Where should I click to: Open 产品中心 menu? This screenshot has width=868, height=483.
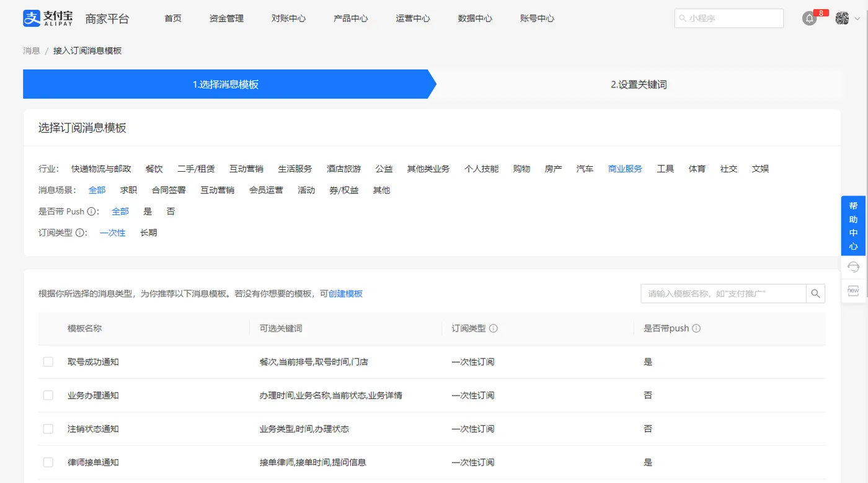coord(351,19)
